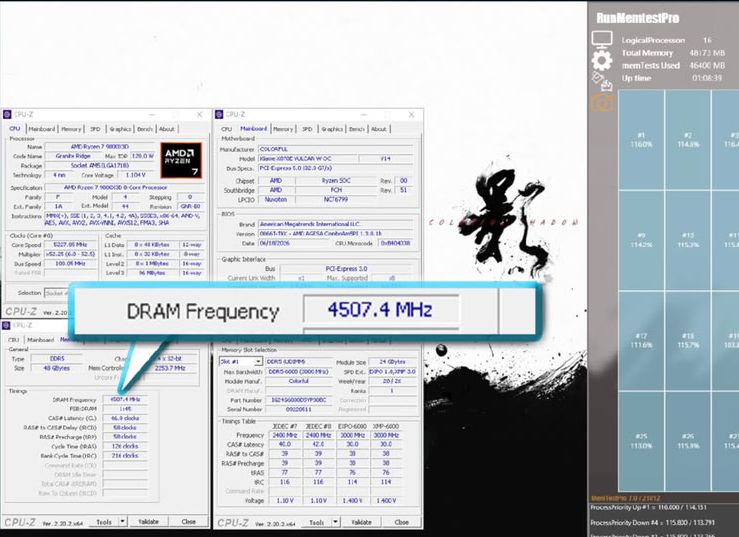Open SPD tab in CPU-Z CPU window
The width and height of the screenshot is (739, 537).
pyautogui.click(x=95, y=129)
